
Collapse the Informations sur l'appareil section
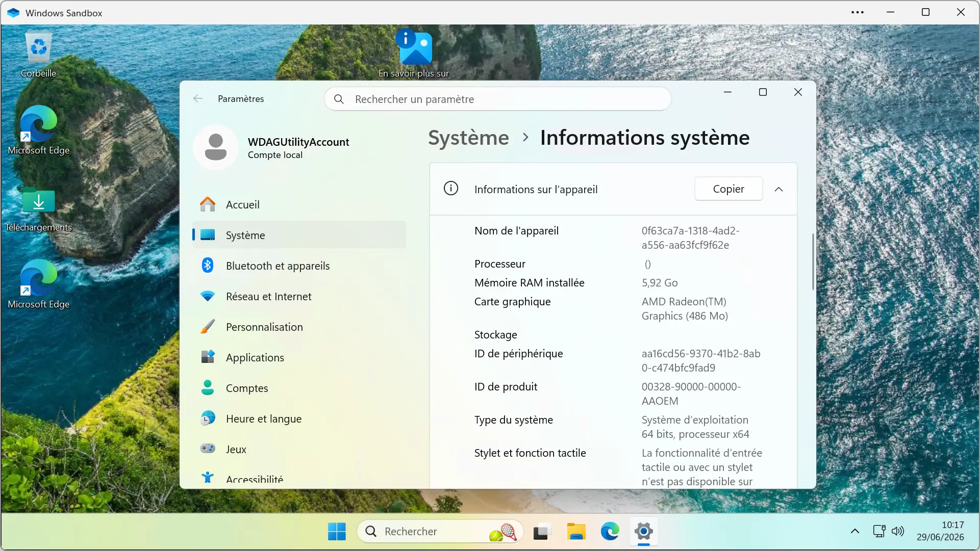pos(778,189)
